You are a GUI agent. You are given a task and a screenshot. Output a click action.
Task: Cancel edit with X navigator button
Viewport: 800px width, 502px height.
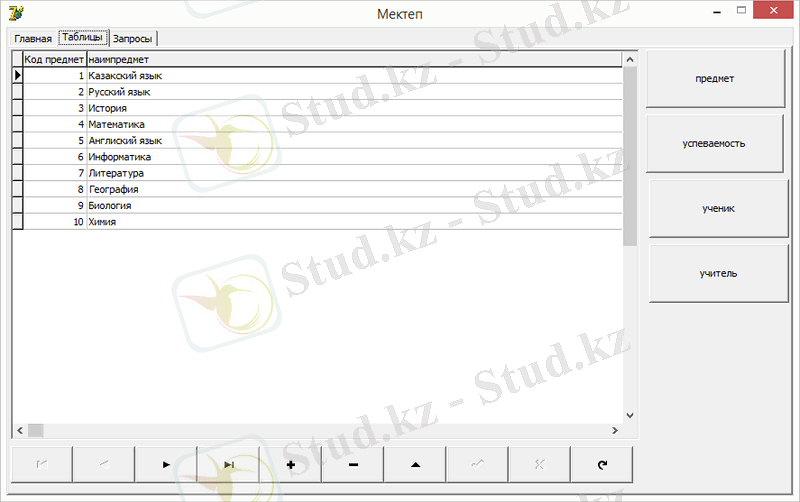pos(540,464)
